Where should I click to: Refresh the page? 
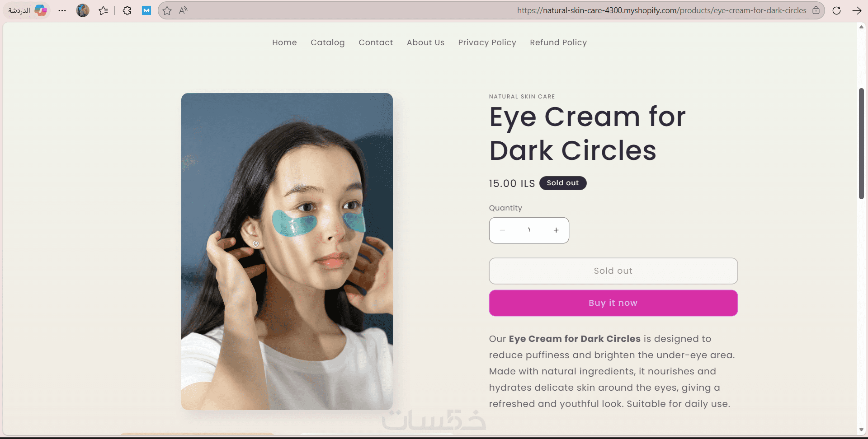[837, 10]
